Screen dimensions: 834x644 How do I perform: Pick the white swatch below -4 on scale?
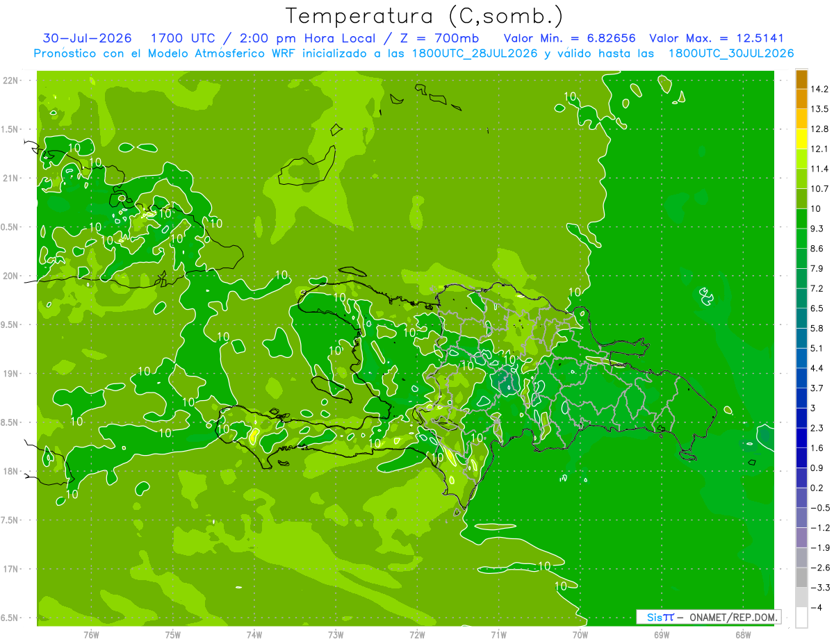[x=801, y=618]
